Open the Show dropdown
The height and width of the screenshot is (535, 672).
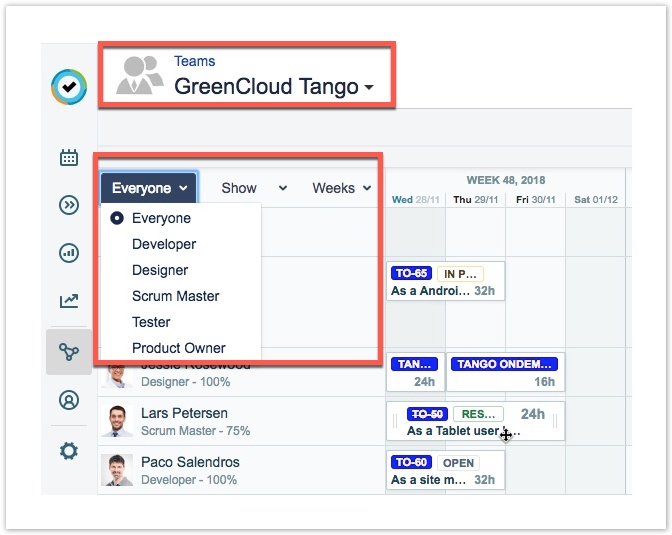coord(253,188)
